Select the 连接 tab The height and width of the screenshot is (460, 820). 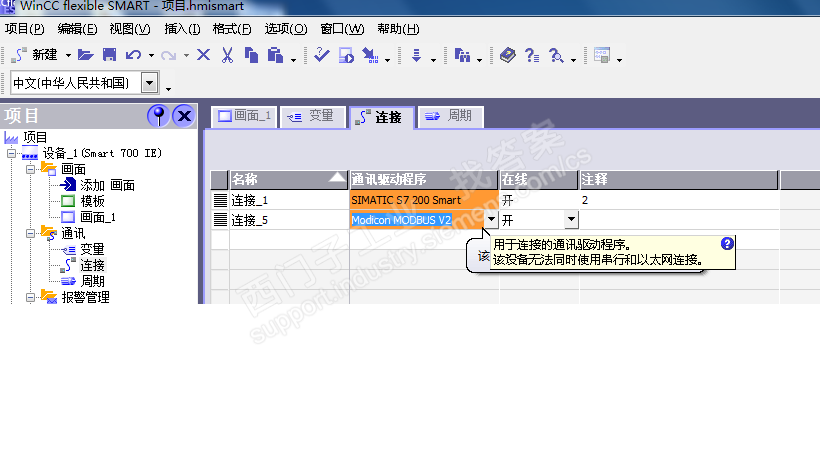pos(382,117)
